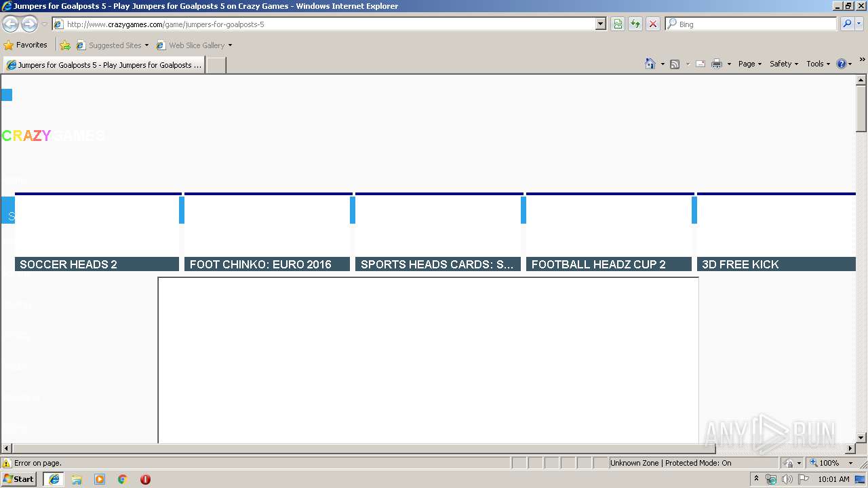Click the Add to Favorites Bar icon
Screen dimensions: 868x488
65,45
